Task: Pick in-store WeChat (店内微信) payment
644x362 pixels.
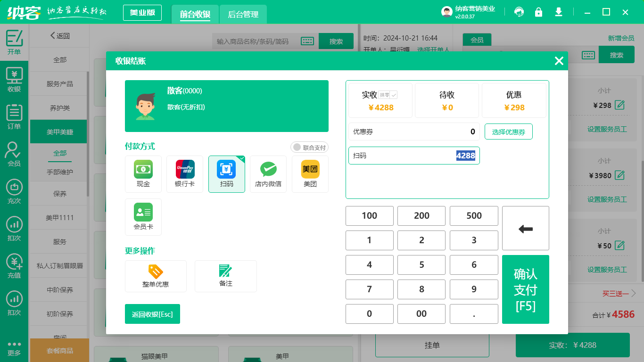Action: [x=268, y=174]
